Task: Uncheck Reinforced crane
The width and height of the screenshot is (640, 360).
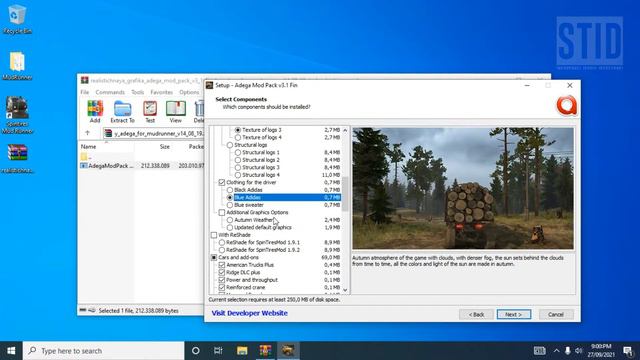Action: pos(222,287)
